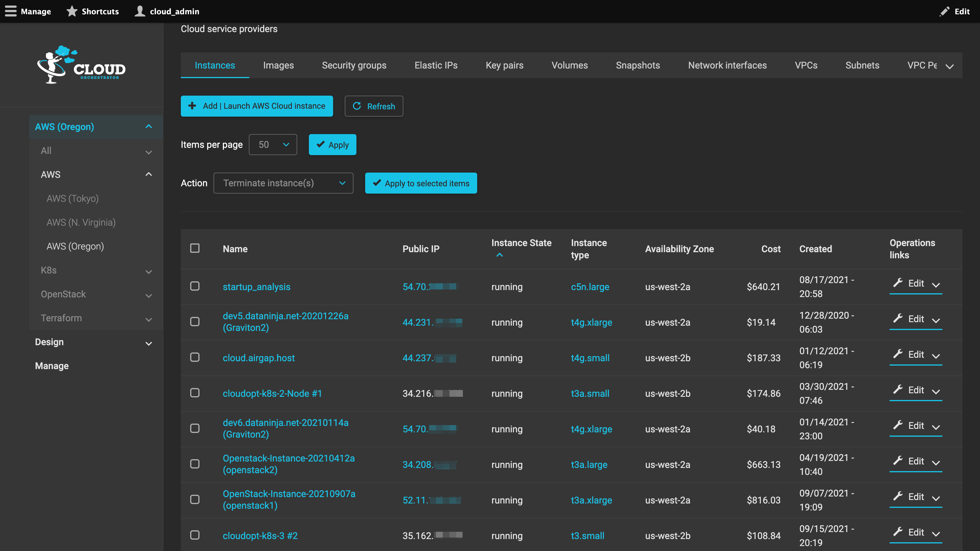Screen dimensions: 980x551
Task: Check the cloud.airgap.host row checkbox
Action: pos(195,357)
